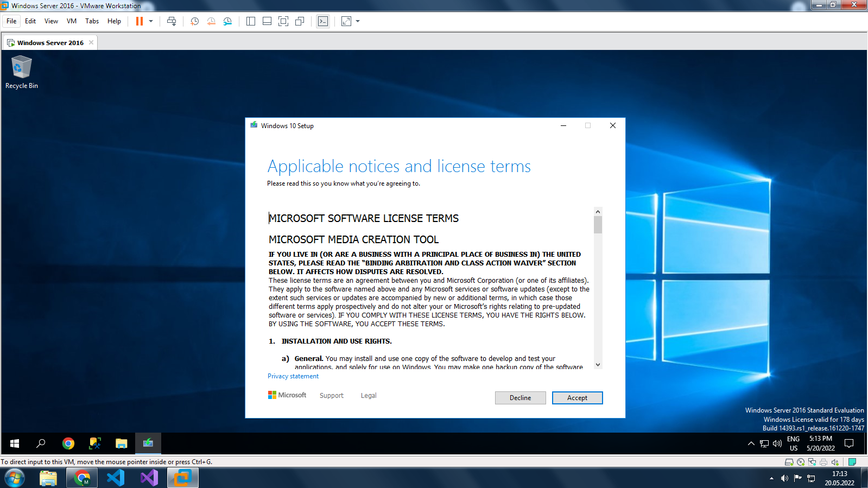Open the VMware message log icon

pyautogui.click(x=852, y=462)
